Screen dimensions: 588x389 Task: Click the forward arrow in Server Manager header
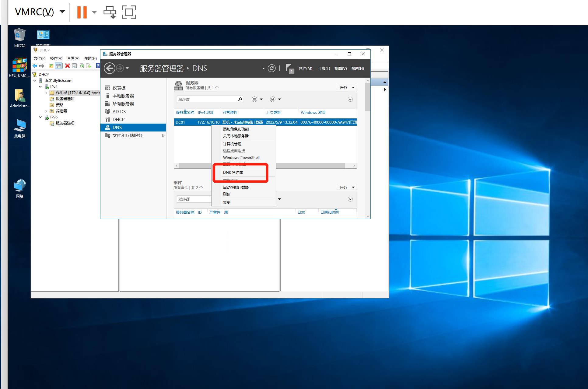[120, 68]
